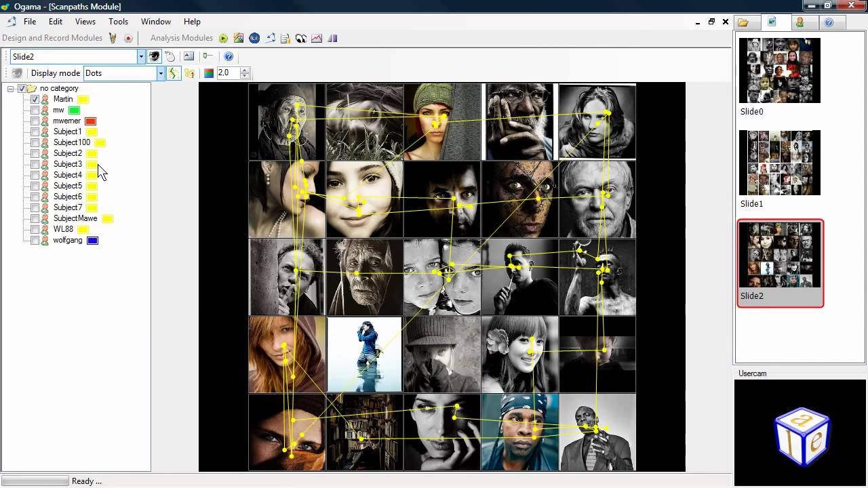Viewport: 868px width, 488px height.
Task: Click Martin's yellow color swatch
Action: [x=83, y=100]
